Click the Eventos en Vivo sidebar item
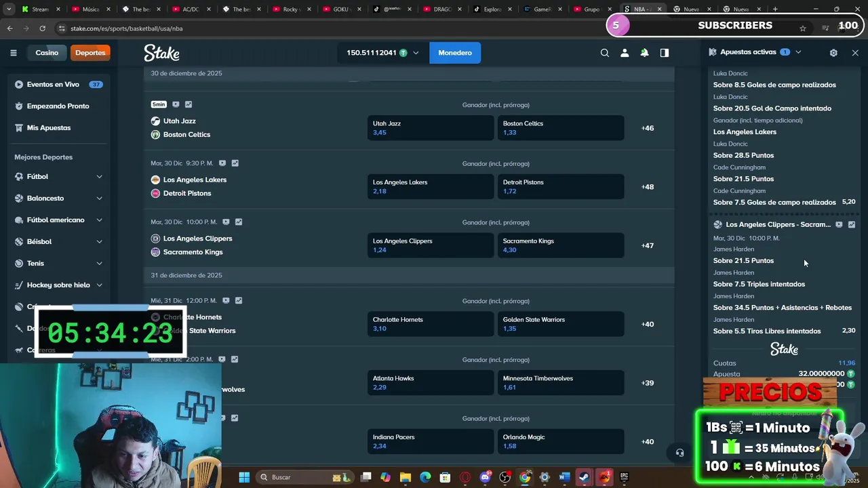The width and height of the screenshot is (868, 488). [58, 84]
